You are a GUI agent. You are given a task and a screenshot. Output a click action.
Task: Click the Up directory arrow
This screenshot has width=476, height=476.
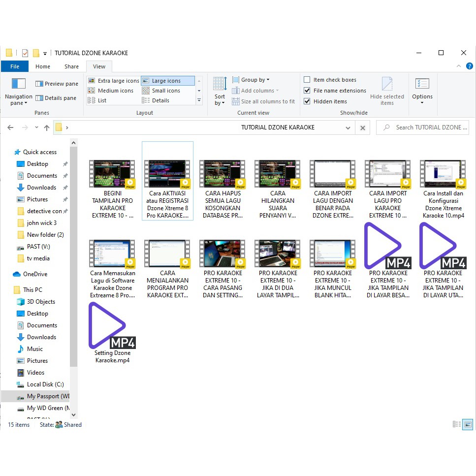47,127
